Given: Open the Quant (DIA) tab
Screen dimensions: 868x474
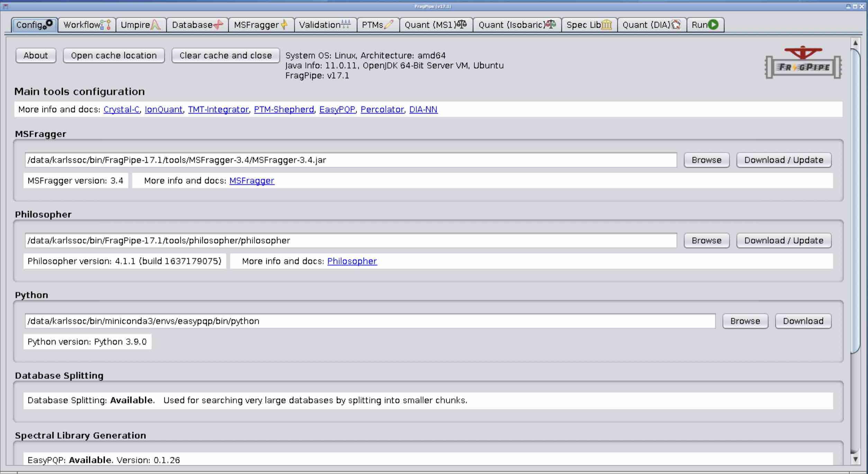Looking at the screenshot, I should 651,25.
